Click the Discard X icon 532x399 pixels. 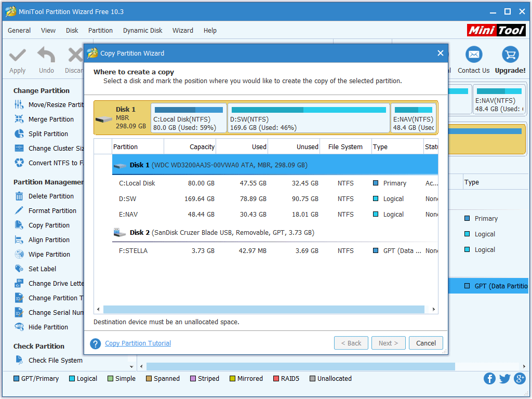[75, 55]
